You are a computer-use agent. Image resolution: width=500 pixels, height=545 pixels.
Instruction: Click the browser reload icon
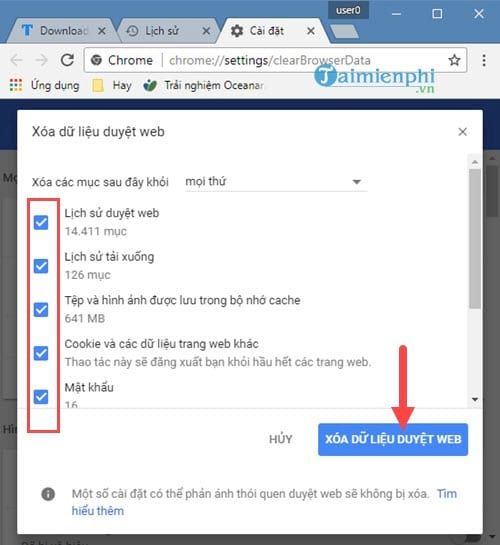point(67,60)
